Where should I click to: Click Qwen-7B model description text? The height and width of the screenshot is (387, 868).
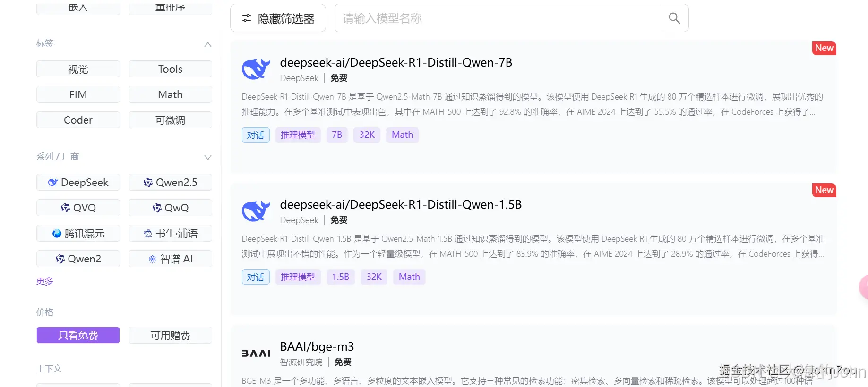(533, 104)
